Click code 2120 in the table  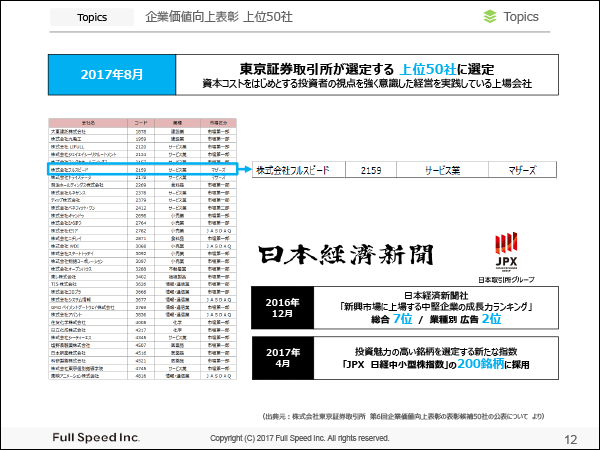(x=141, y=147)
